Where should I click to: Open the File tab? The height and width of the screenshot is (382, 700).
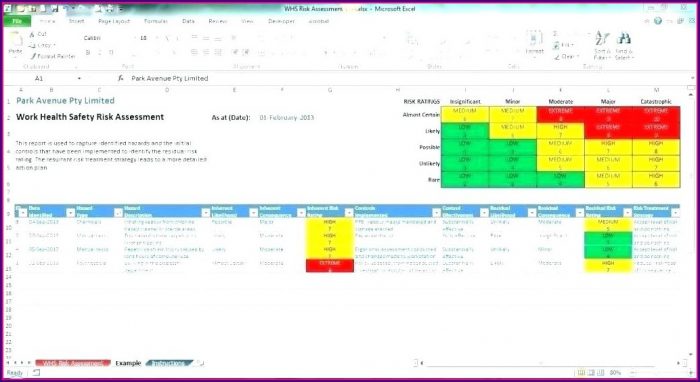(x=17, y=21)
